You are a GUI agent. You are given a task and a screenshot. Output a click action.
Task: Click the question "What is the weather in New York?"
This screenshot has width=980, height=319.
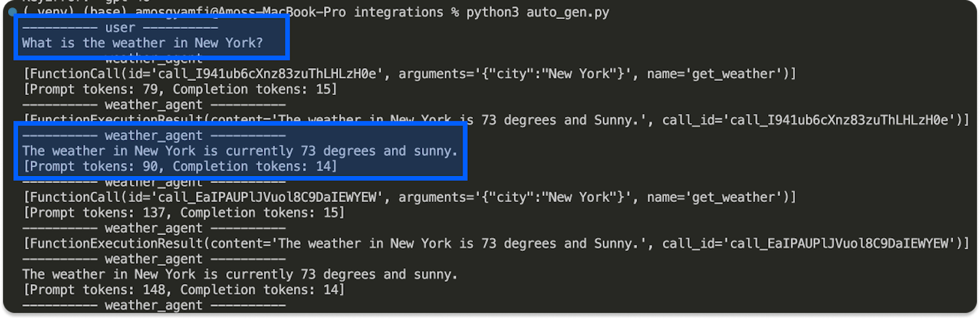coord(142,43)
